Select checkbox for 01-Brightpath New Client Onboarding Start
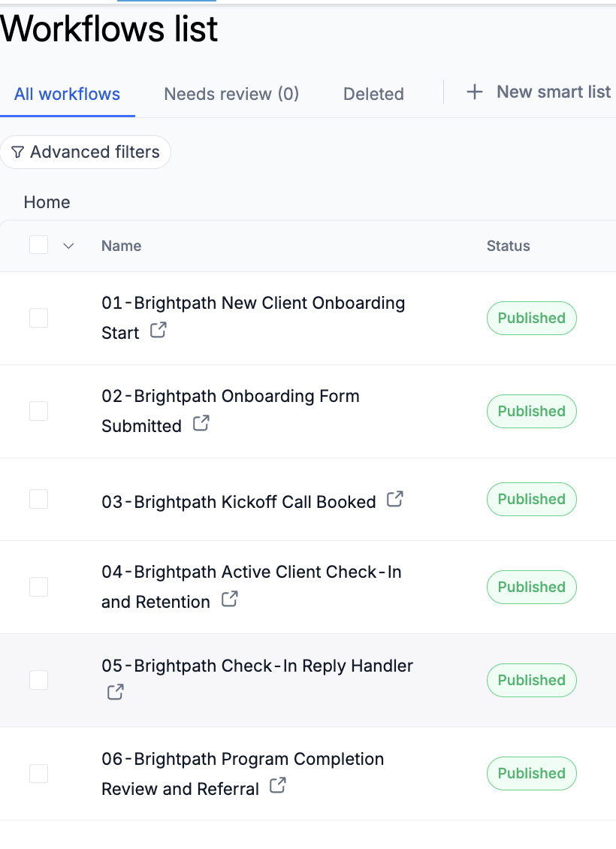Viewport: 616px width, 849px height. (x=38, y=318)
